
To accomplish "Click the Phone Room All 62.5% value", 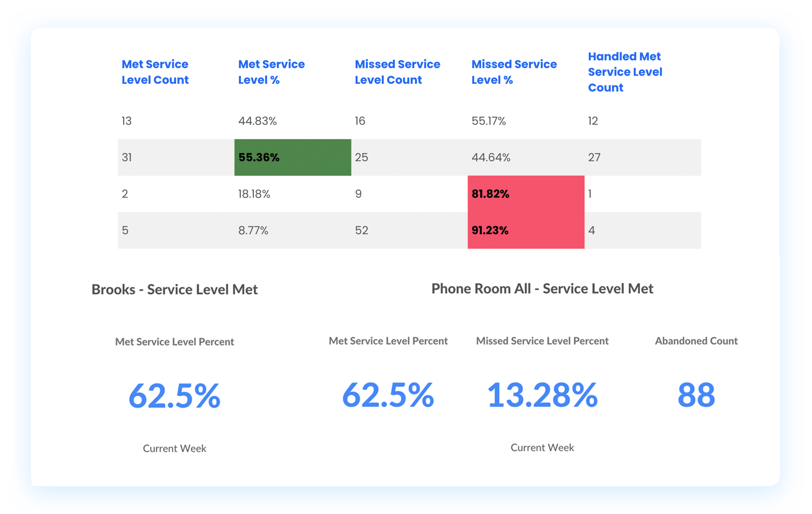I will click(x=388, y=395).
